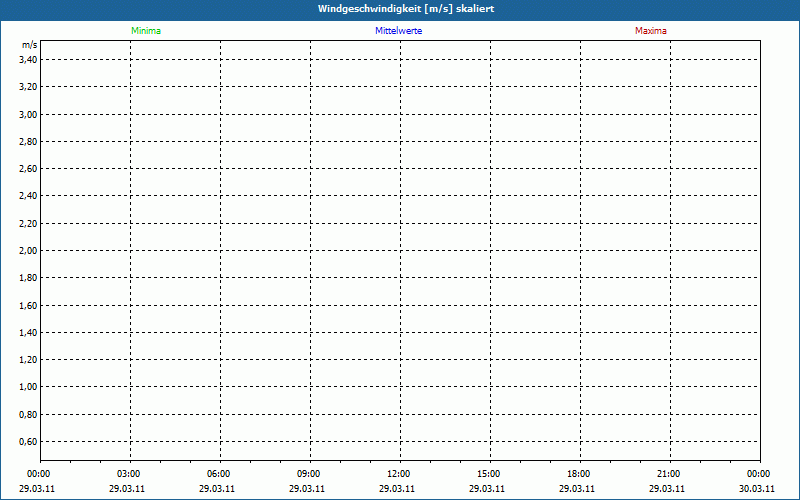This screenshot has height=500, width=800.
Task: Click the m/s unit label
Action: (30, 45)
